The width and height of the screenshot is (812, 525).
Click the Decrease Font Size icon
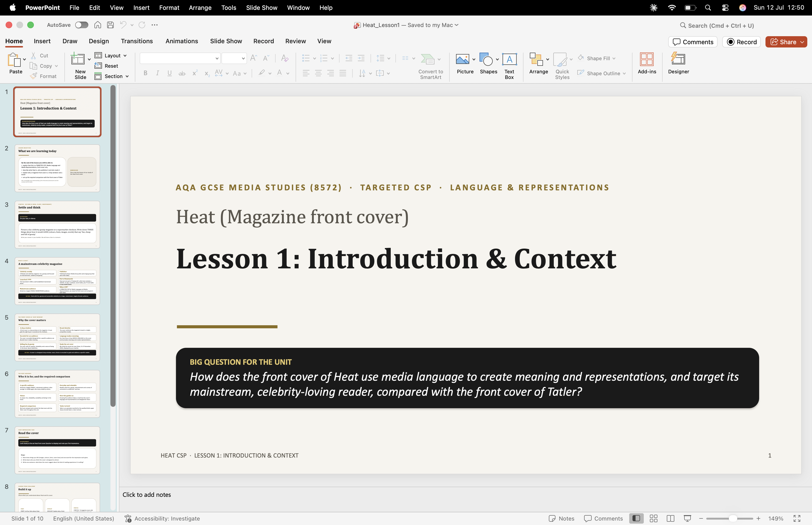266,58
